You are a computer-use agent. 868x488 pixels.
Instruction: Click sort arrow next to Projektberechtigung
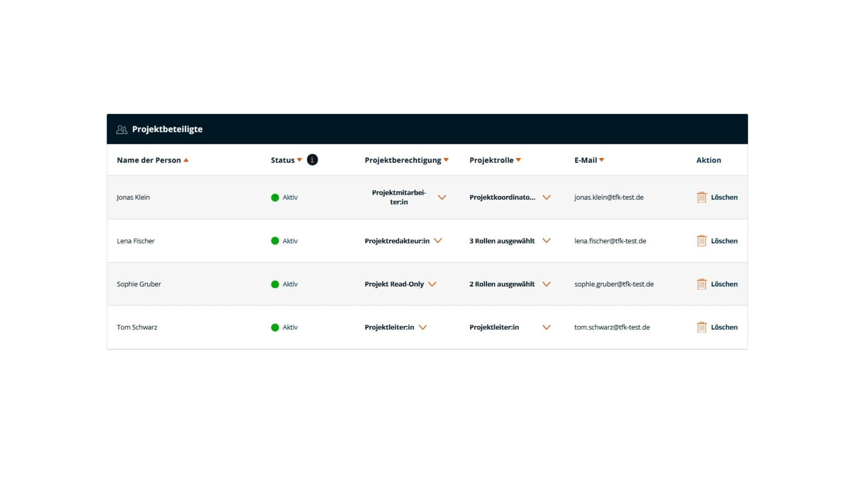coord(446,160)
